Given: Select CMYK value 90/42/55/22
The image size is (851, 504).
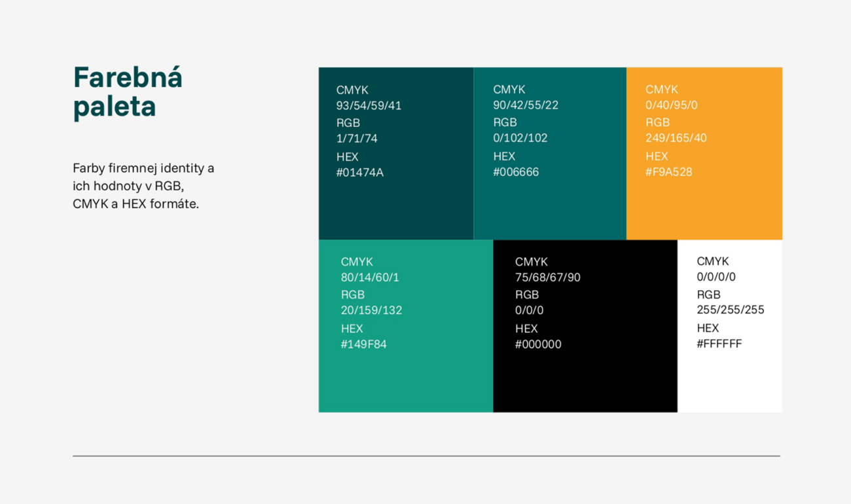Looking at the screenshot, I should tap(526, 105).
